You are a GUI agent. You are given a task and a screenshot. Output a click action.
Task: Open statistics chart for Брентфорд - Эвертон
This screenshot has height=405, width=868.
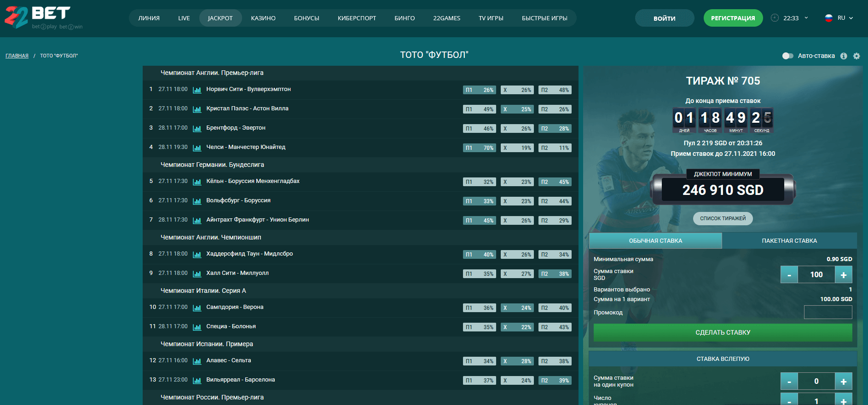tap(197, 129)
